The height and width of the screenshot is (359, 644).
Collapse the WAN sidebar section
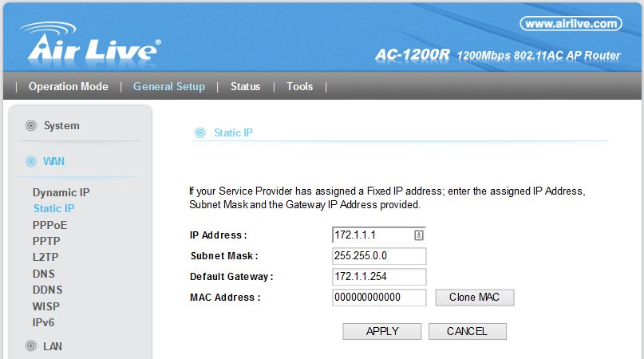[x=53, y=161]
